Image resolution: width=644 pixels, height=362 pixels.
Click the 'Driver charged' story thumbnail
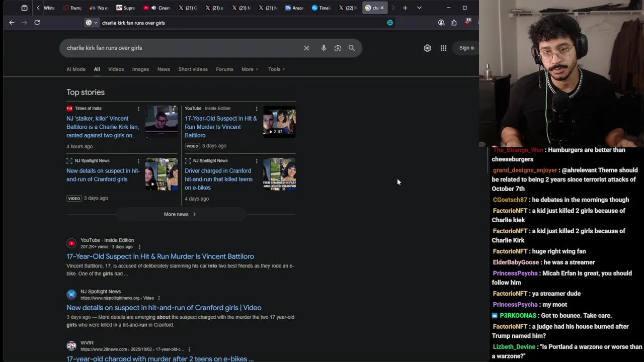click(x=279, y=174)
